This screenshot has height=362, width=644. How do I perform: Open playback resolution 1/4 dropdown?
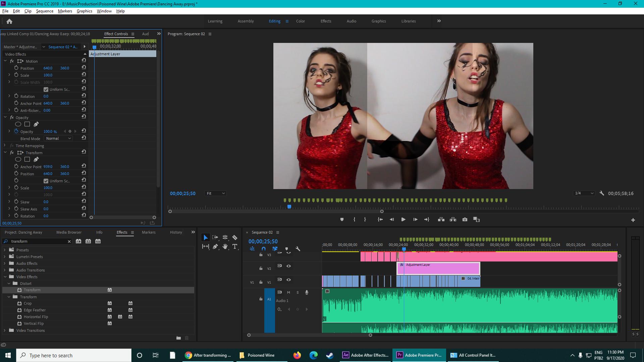click(x=584, y=193)
